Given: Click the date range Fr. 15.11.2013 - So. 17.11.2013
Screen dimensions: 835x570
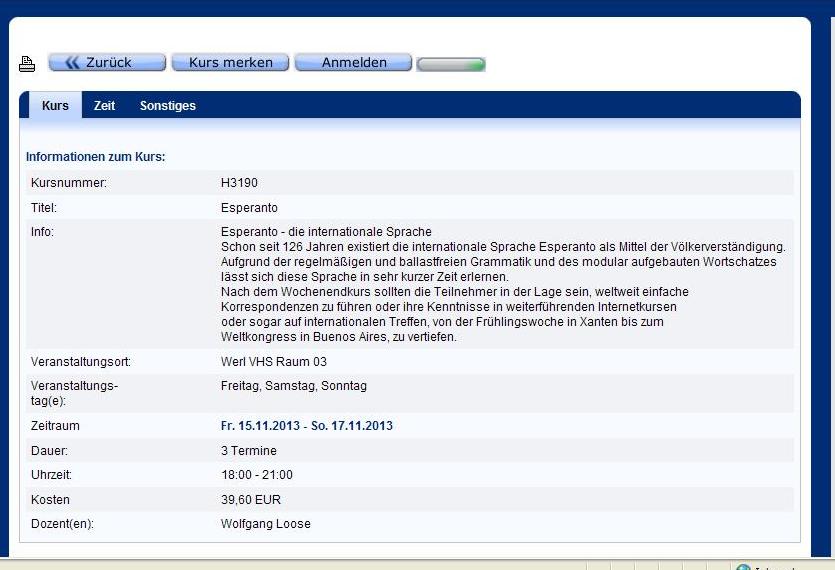Looking at the screenshot, I should pyautogui.click(x=306, y=426).
